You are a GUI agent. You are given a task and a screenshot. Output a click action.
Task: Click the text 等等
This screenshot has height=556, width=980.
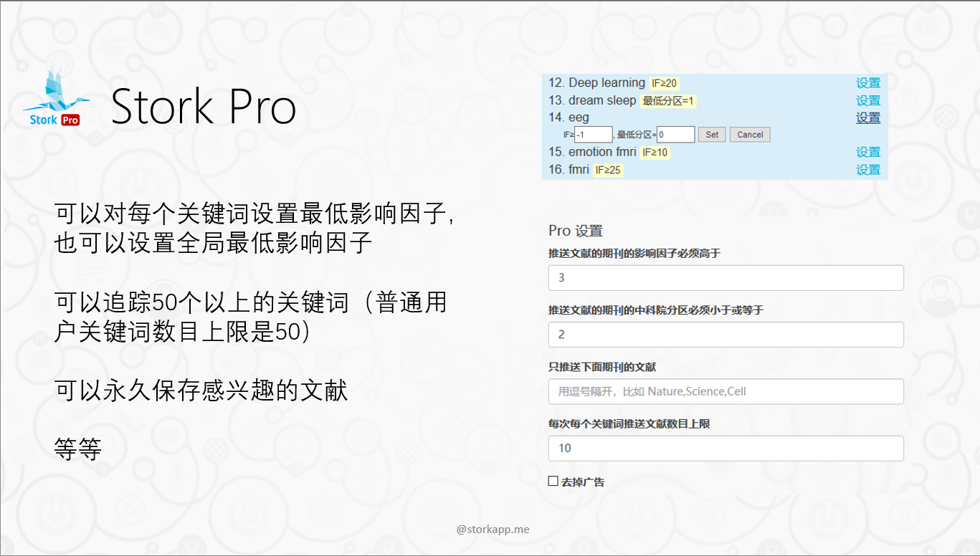(78, 450)
